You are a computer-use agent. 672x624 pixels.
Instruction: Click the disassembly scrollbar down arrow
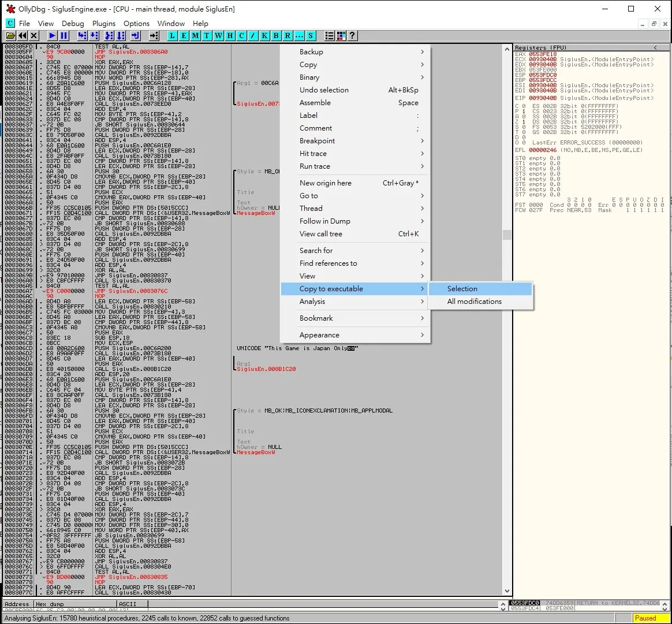pyautogui.click(x=507, y=591)
